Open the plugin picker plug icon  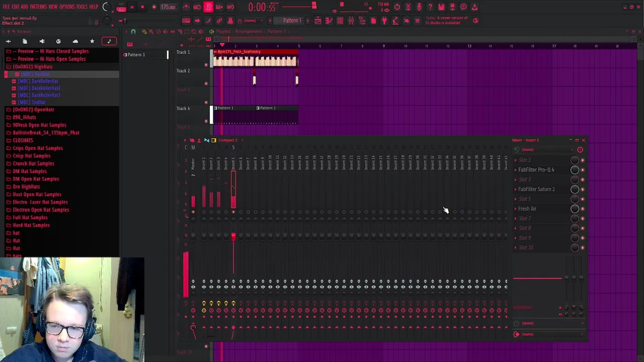click(384, 21)
